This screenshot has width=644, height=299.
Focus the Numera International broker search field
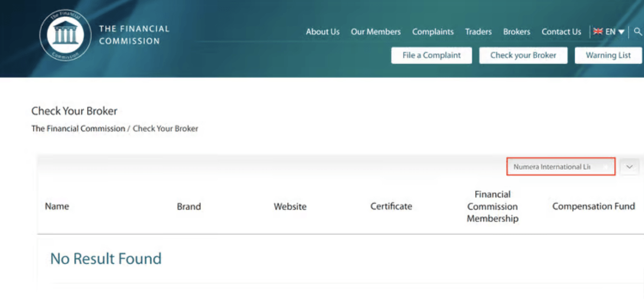coord(561,167)
